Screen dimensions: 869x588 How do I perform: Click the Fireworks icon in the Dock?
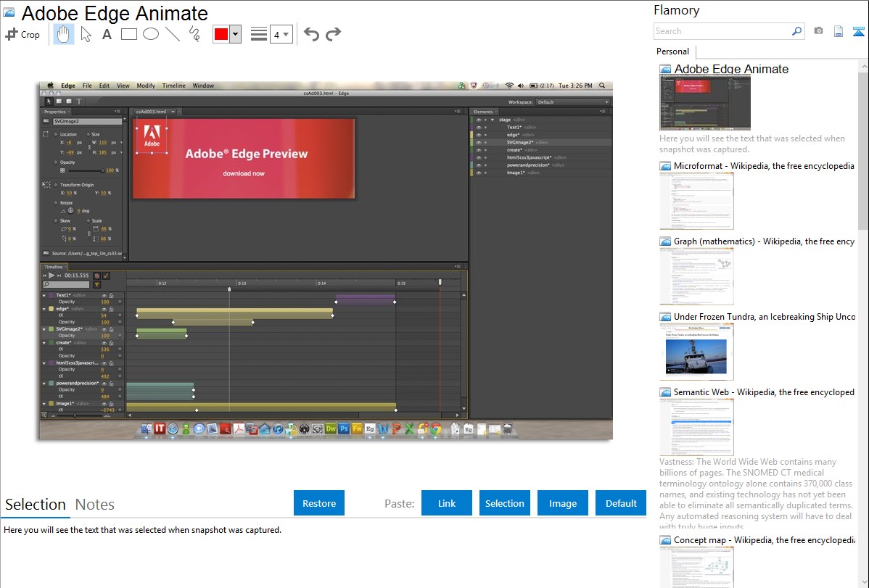357,428
